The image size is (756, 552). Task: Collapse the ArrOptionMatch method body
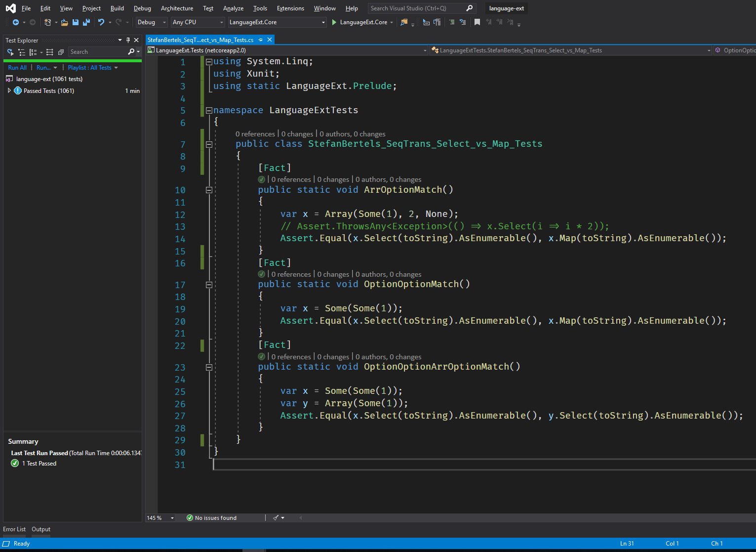(x=209, y=190)
